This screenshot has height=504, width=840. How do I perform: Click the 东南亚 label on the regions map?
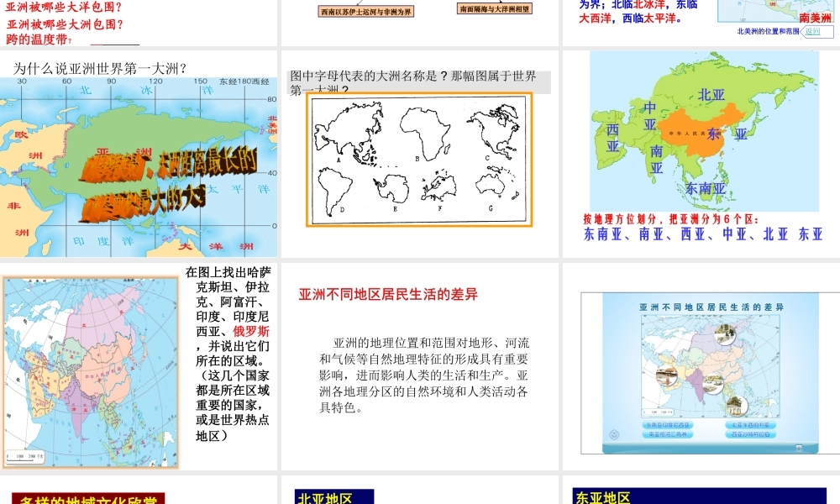(x=706, y=188)
